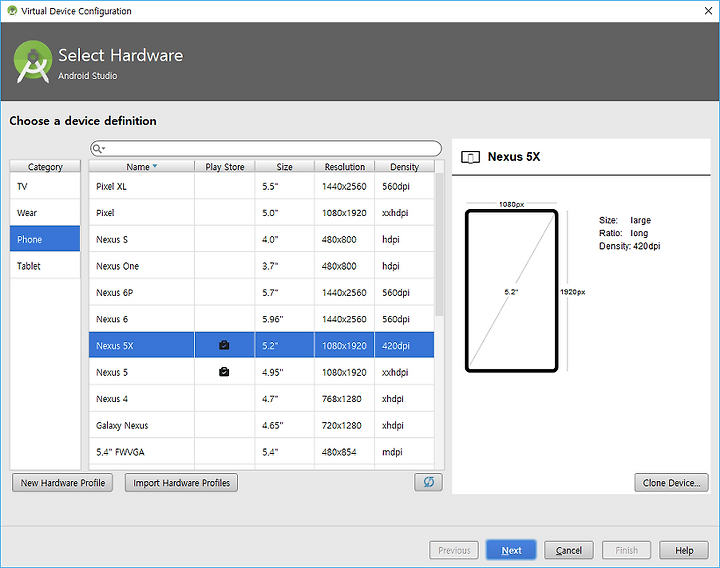This screenshot has width=720, height=568.
Task: Sort devices by Density column
Action: pos(404,167)
